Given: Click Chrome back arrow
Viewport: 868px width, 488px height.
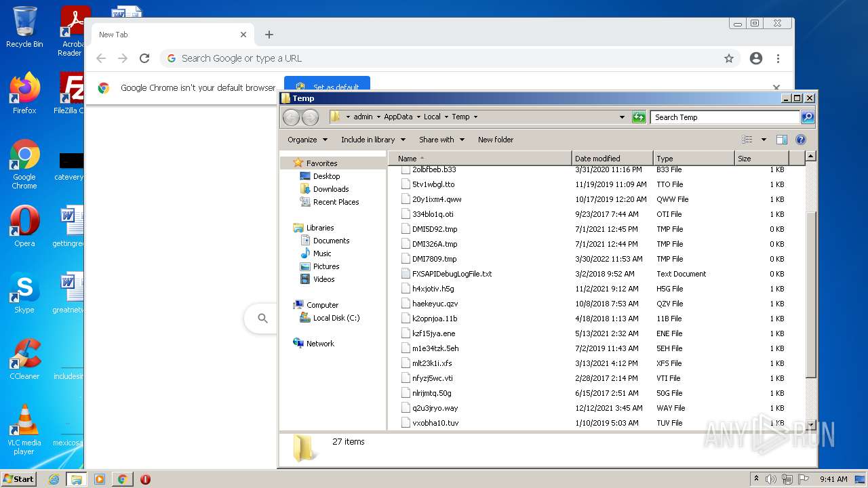Looking at the screenshot, I should [x=101, y=58].
